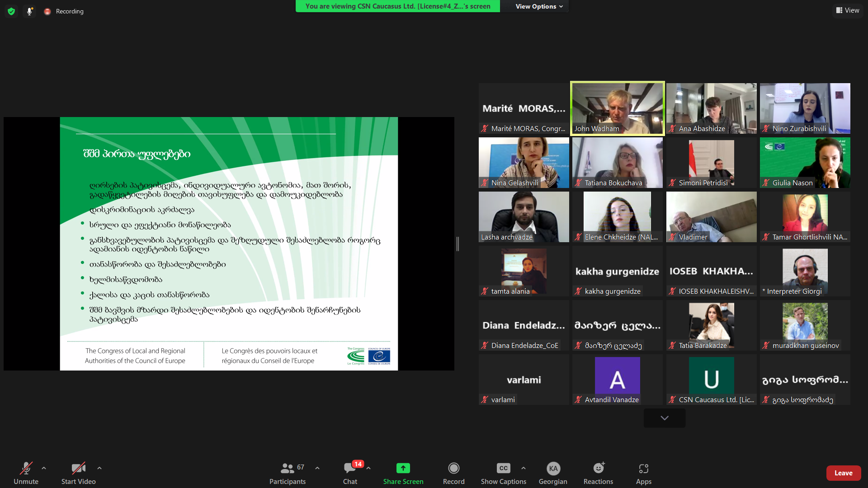The image size is (868, 488).
Task: Select Tatiana Bokuchava's video tile
Action: (618, 163)
